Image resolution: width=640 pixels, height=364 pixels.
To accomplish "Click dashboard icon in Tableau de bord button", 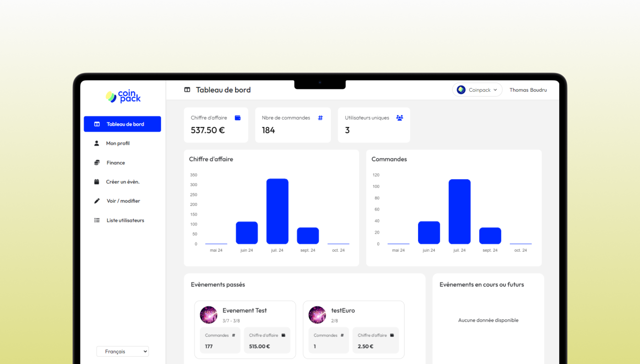I will click(97, 124).
